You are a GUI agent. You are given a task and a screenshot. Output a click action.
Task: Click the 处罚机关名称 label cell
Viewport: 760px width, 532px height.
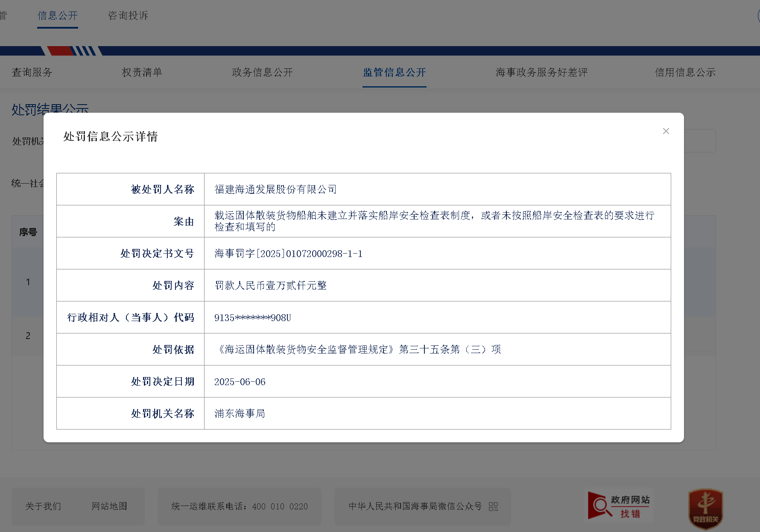click(x=130, y=413)
